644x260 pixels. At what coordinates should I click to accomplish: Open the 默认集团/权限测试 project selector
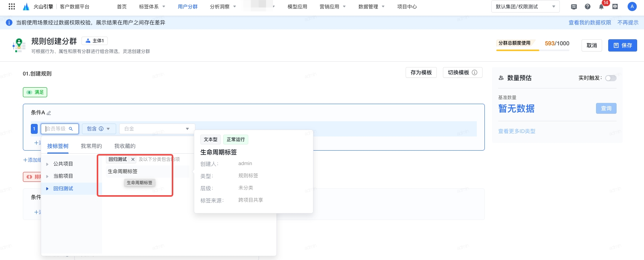click(x=525, y=6)
